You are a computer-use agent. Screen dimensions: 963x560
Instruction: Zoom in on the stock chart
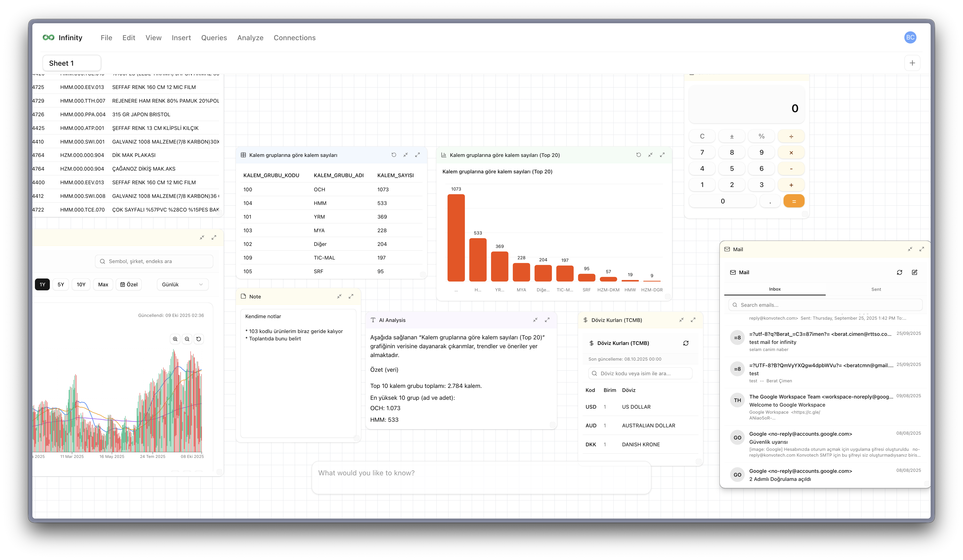point(175,339)
